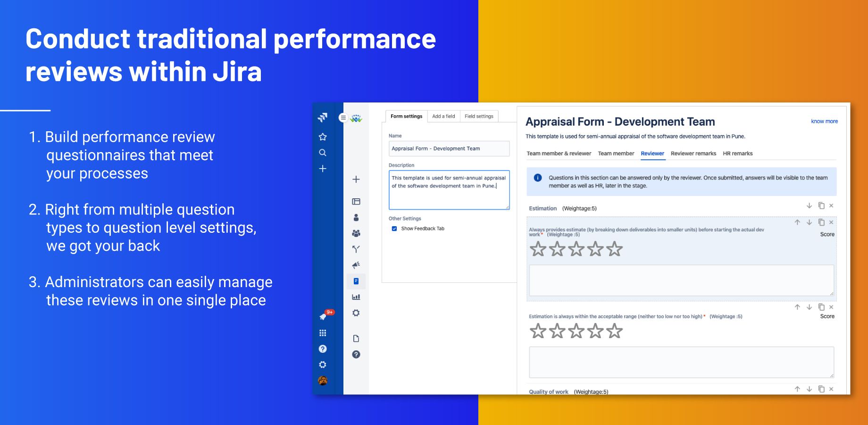Open the Reviewer tab
The width and height of the screenshot is (868, 425).
click(x=652, y=153)
